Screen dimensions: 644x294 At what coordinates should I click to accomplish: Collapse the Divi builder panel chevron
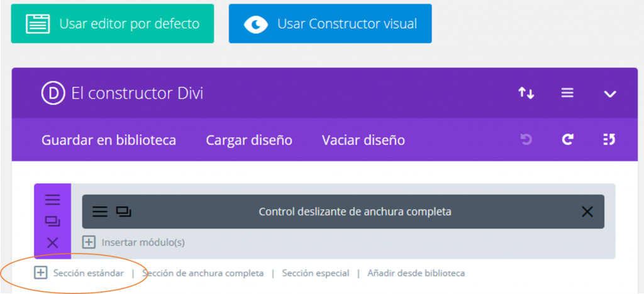tap(609, 94)
